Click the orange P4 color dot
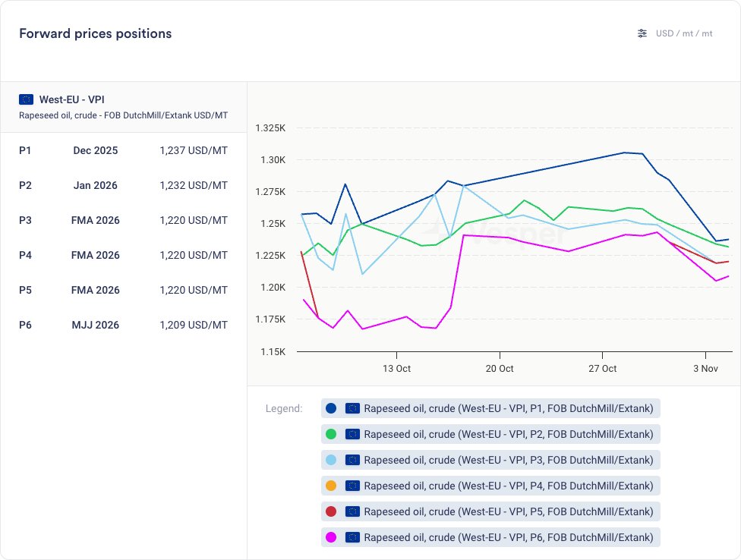The image size is (741, 560). 331,486
